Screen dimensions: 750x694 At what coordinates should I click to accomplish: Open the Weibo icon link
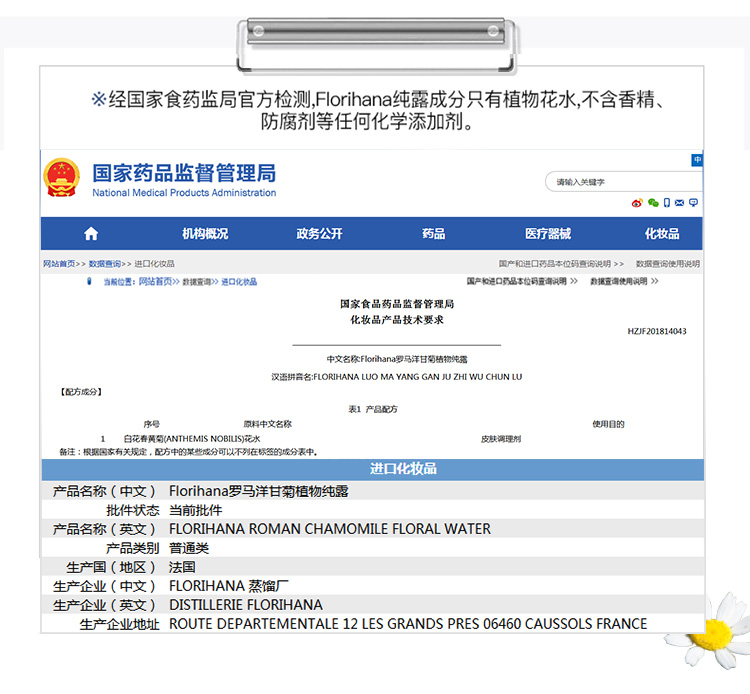[637, 203]
